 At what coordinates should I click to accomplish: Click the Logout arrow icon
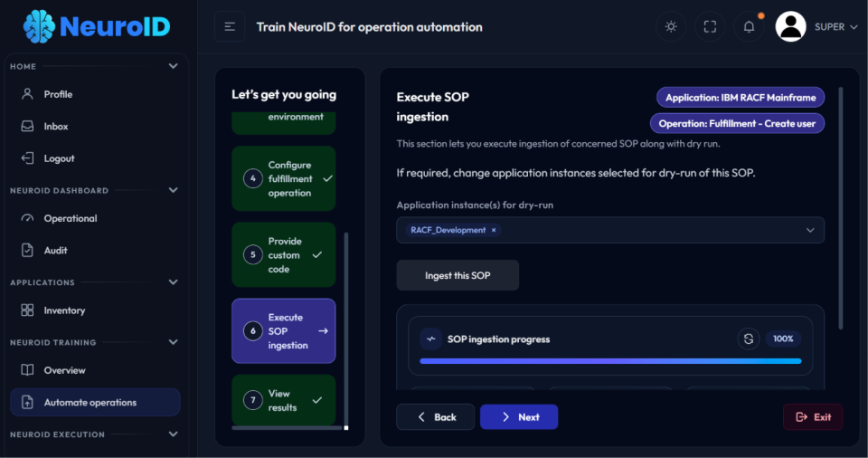click(27, 158)
